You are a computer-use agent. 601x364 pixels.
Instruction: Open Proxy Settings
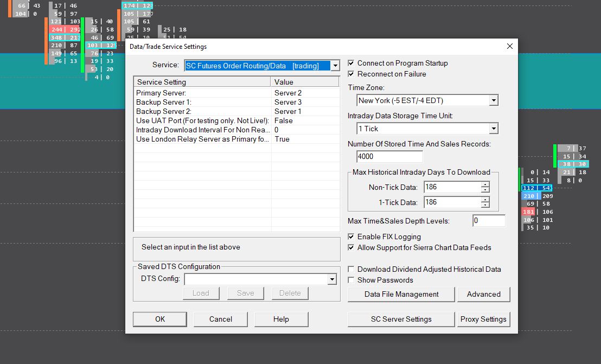click(x=483, y=319)
